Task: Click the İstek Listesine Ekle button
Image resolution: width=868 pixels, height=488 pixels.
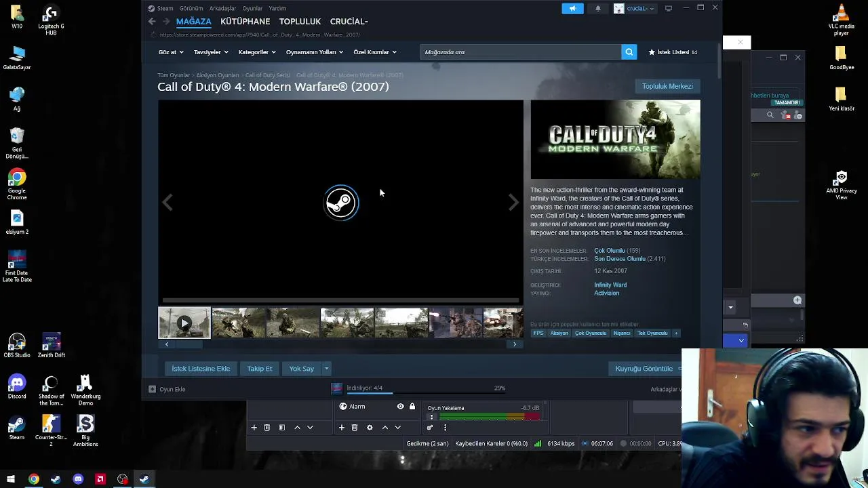Action: [x=201, y=369]
